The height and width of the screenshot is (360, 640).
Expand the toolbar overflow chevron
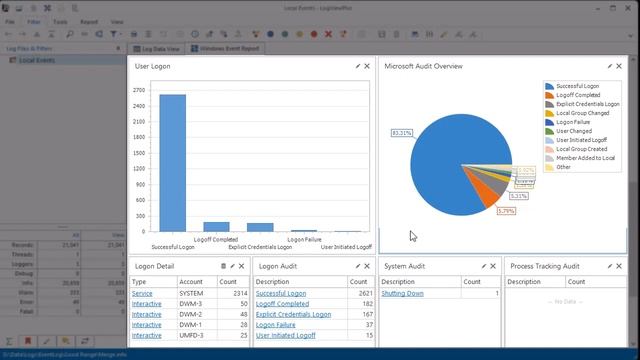[x=630, y=36]
